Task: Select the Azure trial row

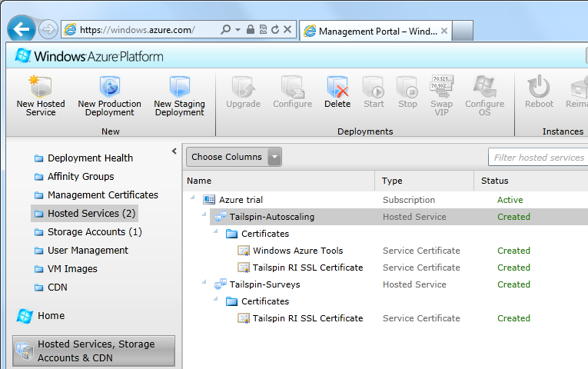Action: pos(386,200)
